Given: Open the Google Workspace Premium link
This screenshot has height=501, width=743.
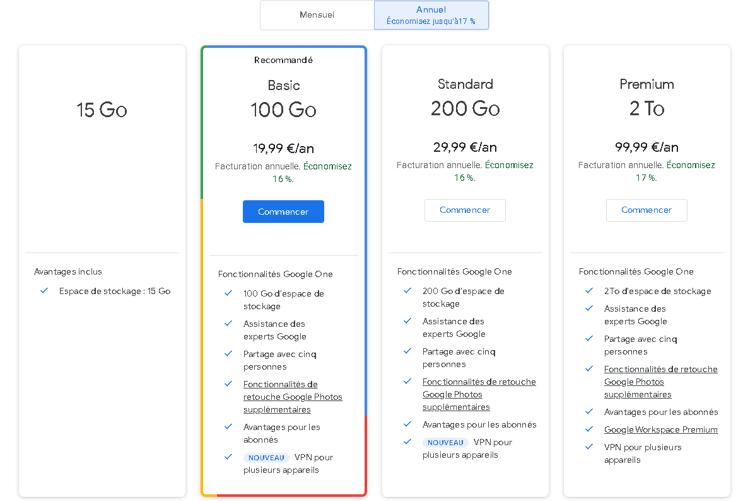Looking at the screenshot, I should click(661, 429).
